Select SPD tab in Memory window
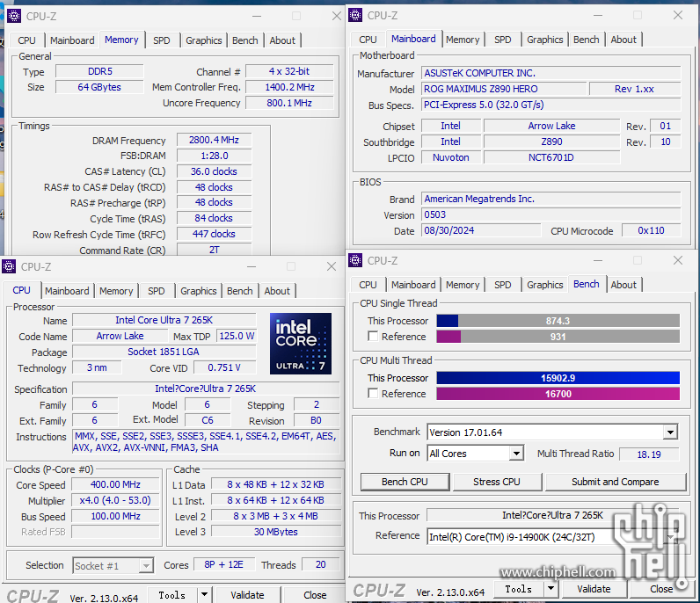700x603 pixels. pos(162,40)
